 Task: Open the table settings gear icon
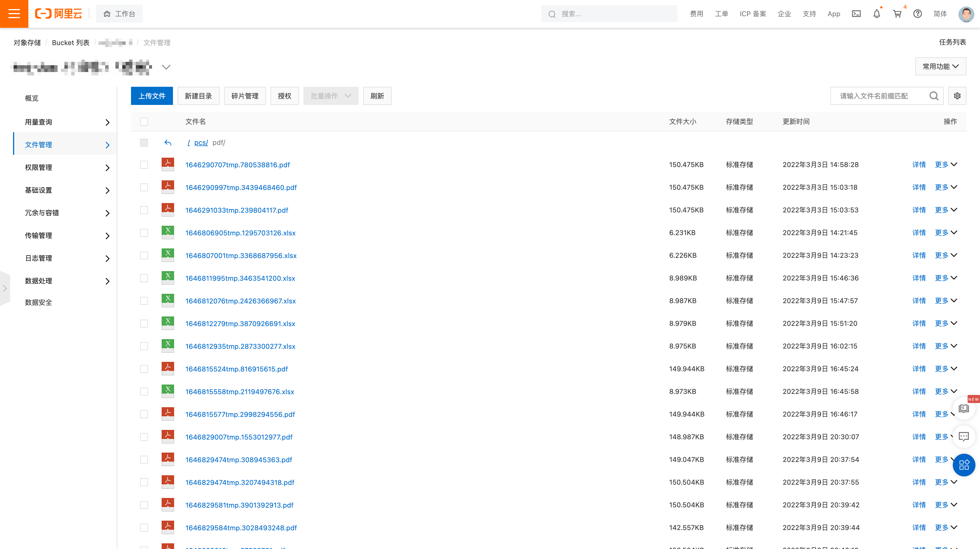click(957, 96)
